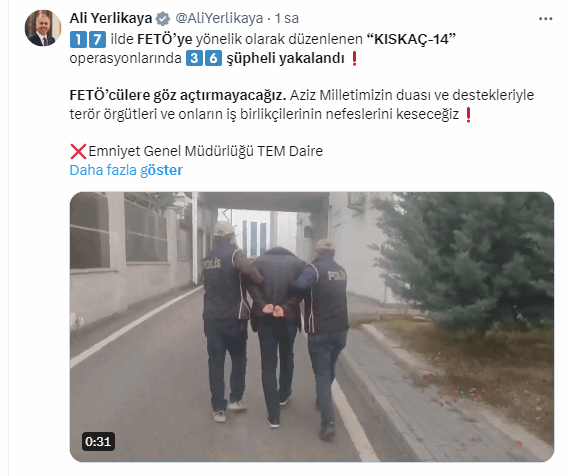Click the 0:31 video duration badge

click(98, 441)
